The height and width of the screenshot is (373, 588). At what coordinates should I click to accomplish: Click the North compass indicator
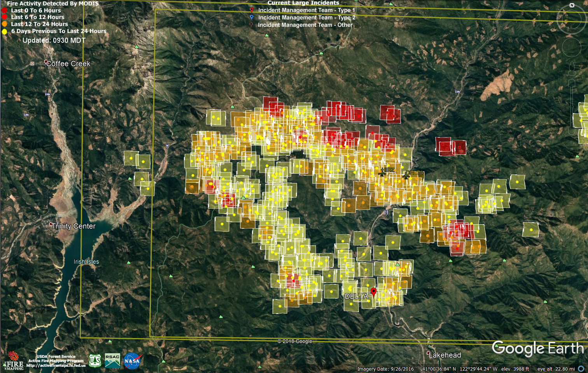(572, 5)
